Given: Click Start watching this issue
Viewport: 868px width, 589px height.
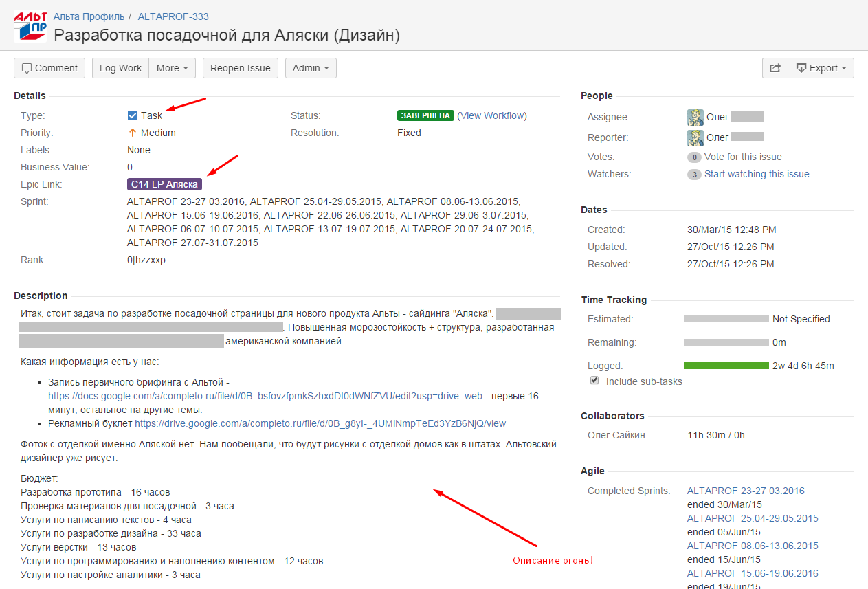Looking at the screenshot, I should pyautogui.click(x=757, y=174).
